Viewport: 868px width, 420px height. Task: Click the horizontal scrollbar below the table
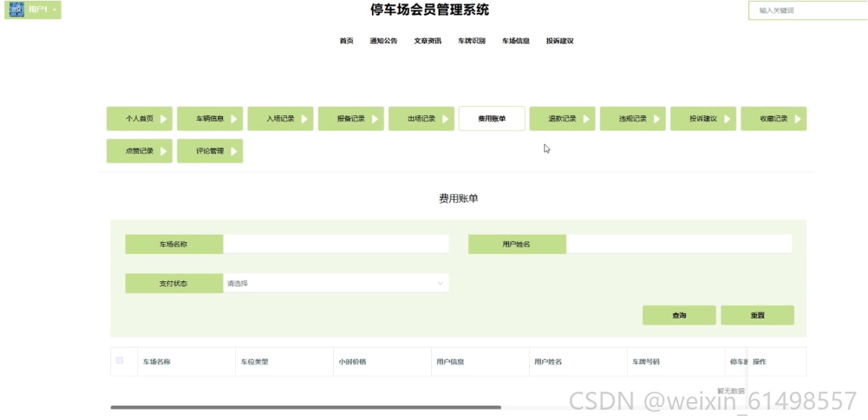pyautogui.click(x=306, y=408)
